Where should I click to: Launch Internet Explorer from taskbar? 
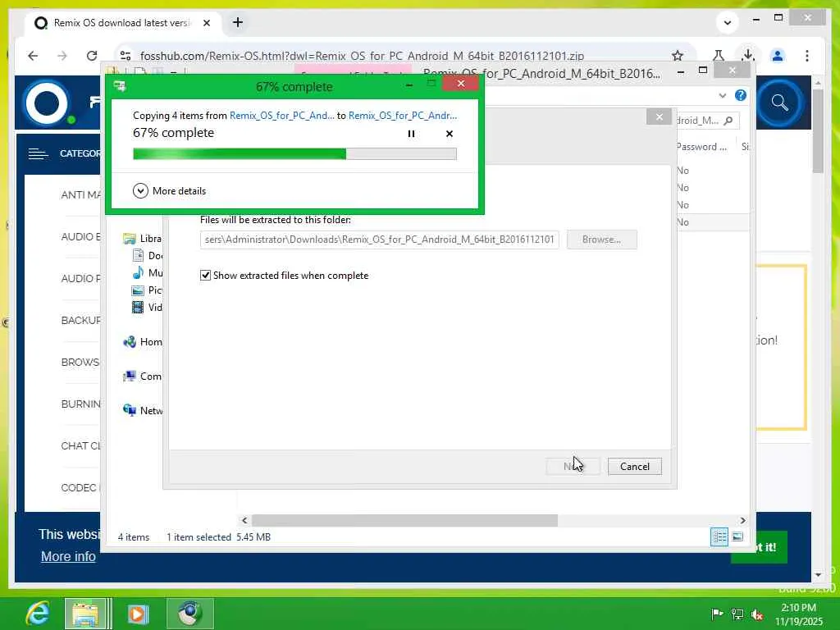pyautogui.click(x=38, y=614)
